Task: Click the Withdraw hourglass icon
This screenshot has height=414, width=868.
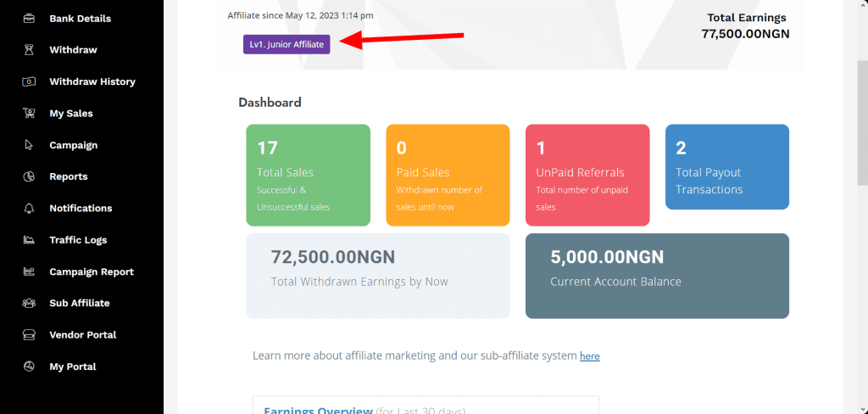Action: point(29,50)
